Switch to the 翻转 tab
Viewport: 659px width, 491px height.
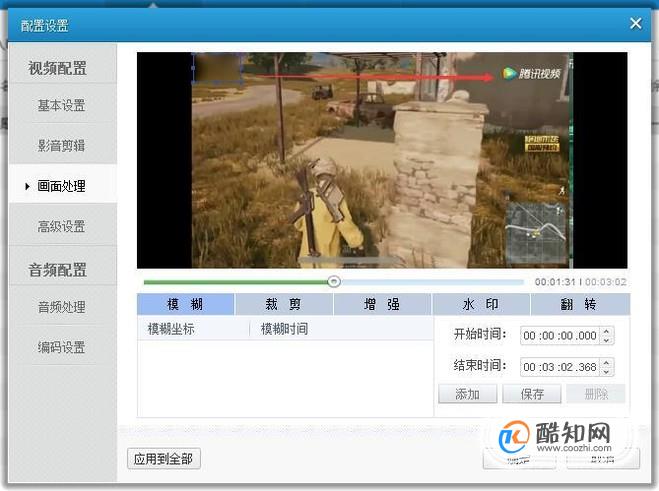click(580, 304)
